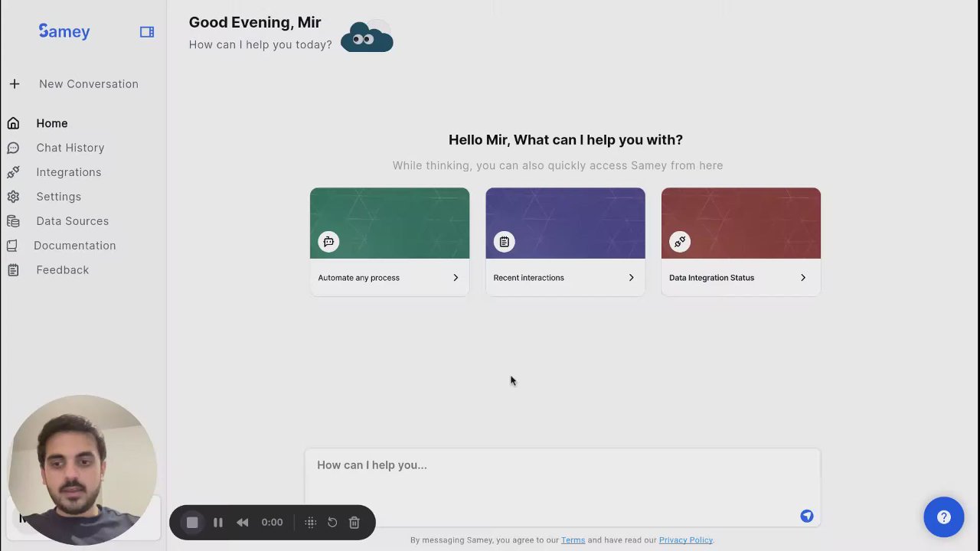Pause the screen recording
The width and height of the screenshot is (980, 551).
218,523
